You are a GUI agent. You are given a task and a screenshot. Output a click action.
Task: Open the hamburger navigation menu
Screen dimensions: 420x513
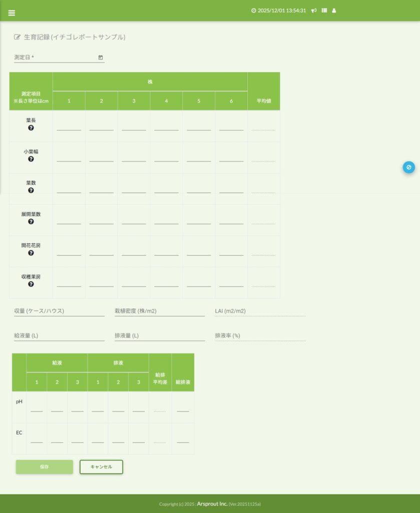[x=12, y=13]
